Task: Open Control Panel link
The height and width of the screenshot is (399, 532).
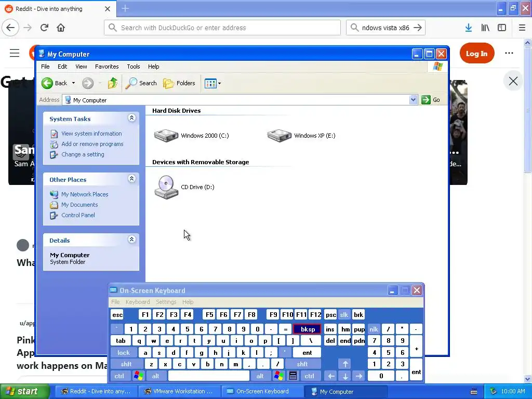Action: [x=78, y=215]
